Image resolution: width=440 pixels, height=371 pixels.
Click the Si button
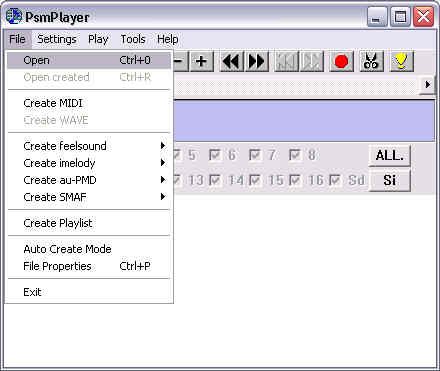point(390,180)
